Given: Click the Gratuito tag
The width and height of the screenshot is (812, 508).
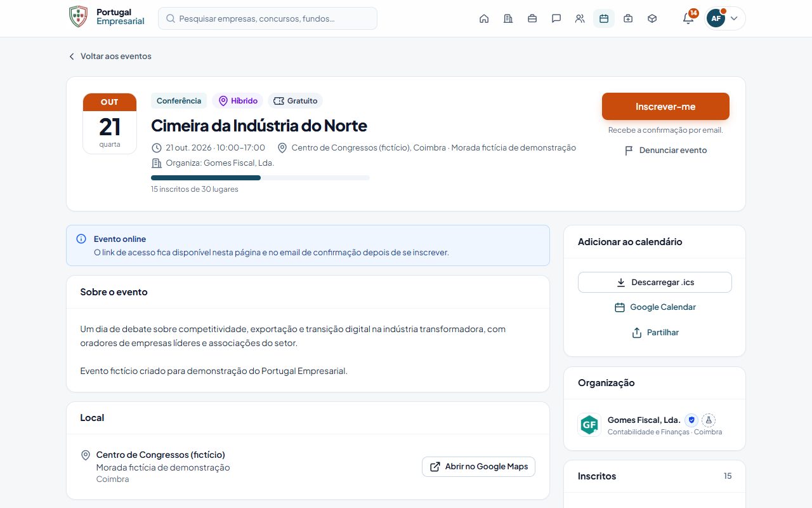Looking at the screenshot, I should coord(295,101).
